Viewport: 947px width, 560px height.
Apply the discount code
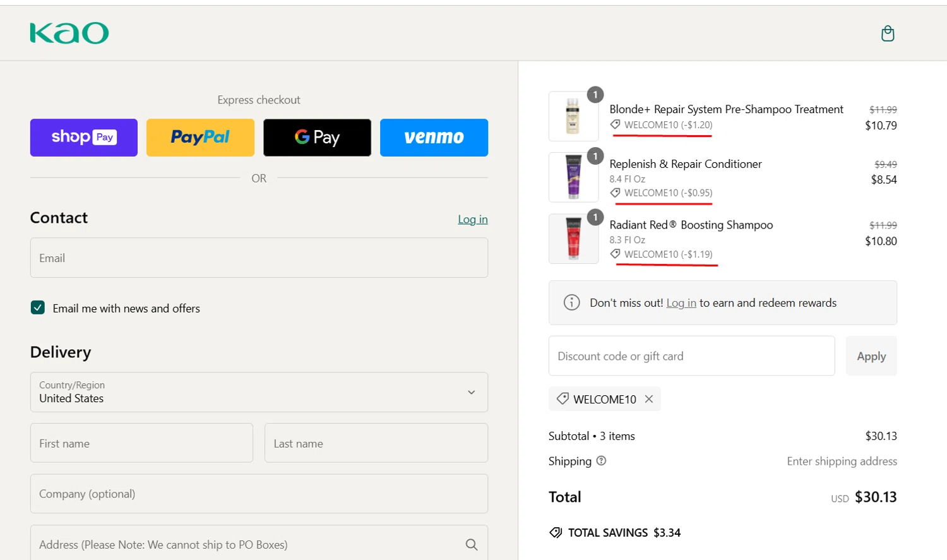tap(871, 356)
